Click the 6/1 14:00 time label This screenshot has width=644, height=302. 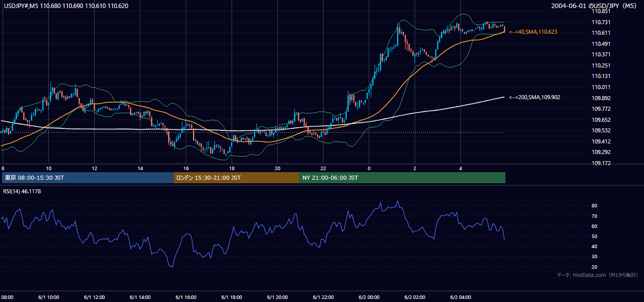pos(140,297)
